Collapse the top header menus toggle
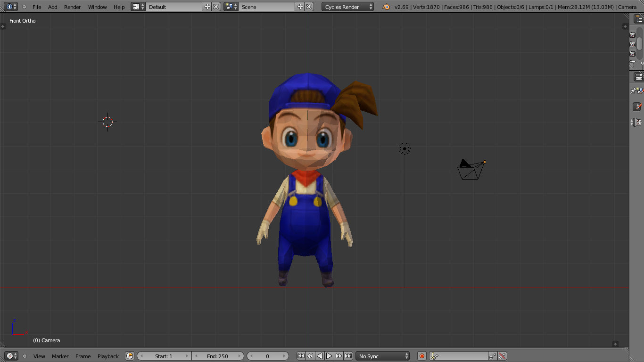This screenshot has width=644, height=362. (x=24, y=7)
